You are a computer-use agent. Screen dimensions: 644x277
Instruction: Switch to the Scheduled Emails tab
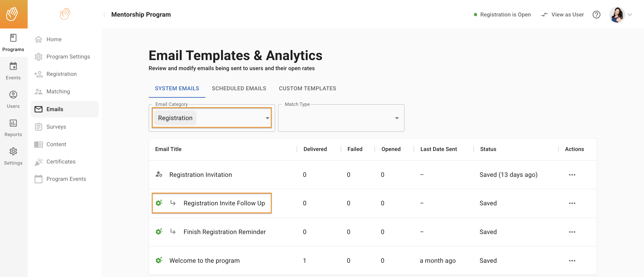click(x=239, y=88)
